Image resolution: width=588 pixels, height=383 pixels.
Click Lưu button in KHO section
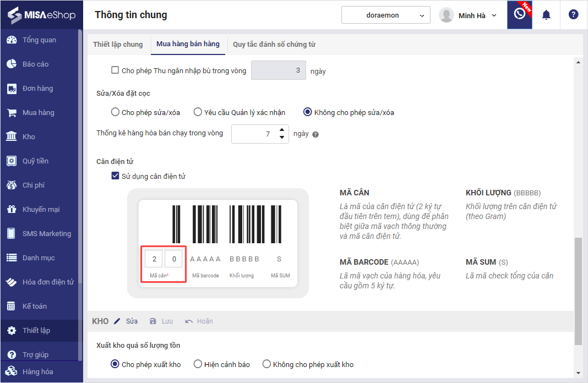tap(161, 321)
